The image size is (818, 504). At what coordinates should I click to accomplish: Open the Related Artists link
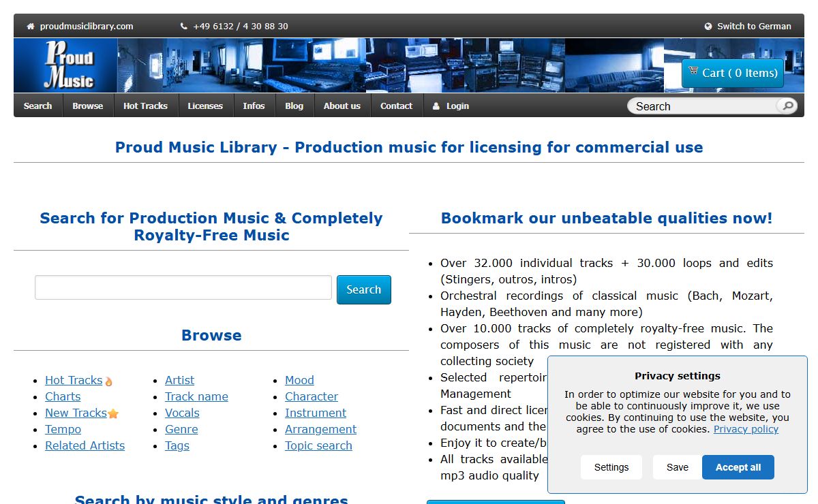point(85,445)
